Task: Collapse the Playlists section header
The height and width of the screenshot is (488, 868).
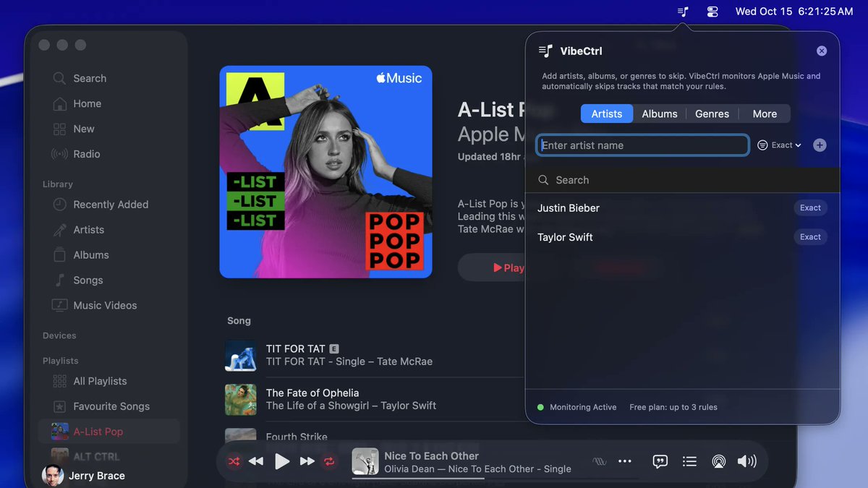Action: (61, 361)
